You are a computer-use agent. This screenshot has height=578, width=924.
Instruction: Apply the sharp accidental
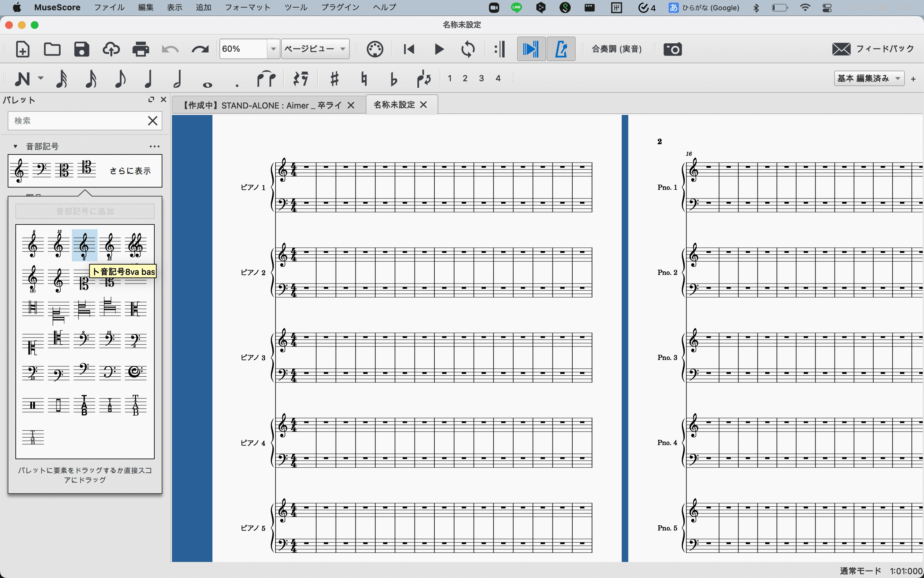click(334, 79)
